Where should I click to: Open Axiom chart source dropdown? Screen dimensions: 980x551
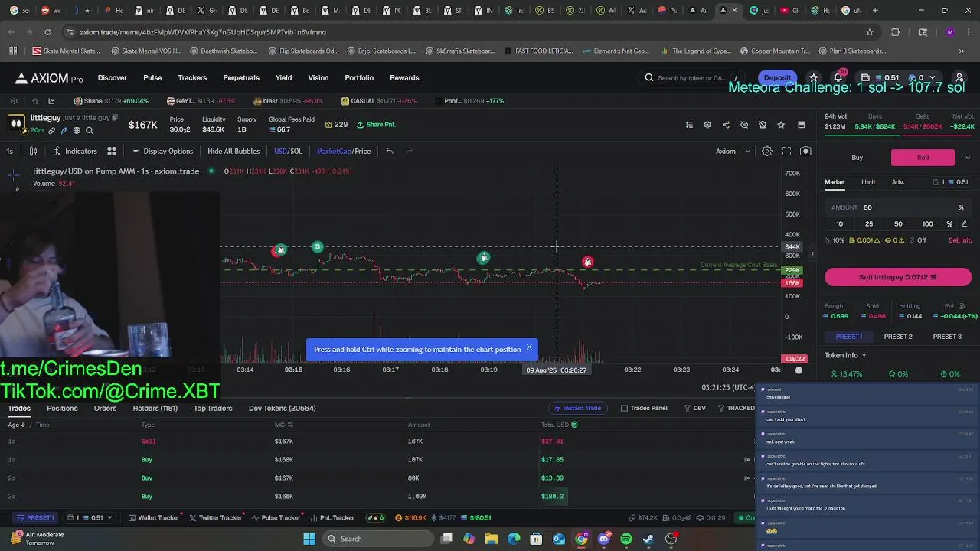[x=733, y=152]
